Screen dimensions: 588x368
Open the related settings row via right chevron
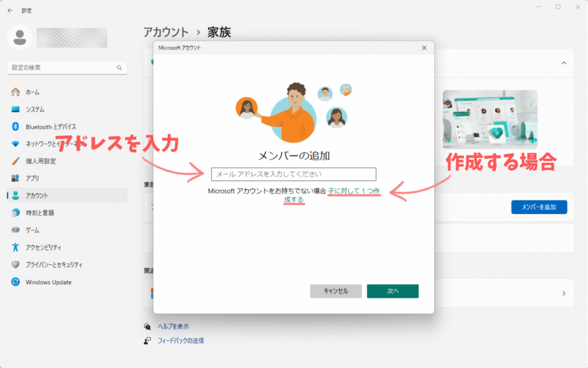[564, 293]
